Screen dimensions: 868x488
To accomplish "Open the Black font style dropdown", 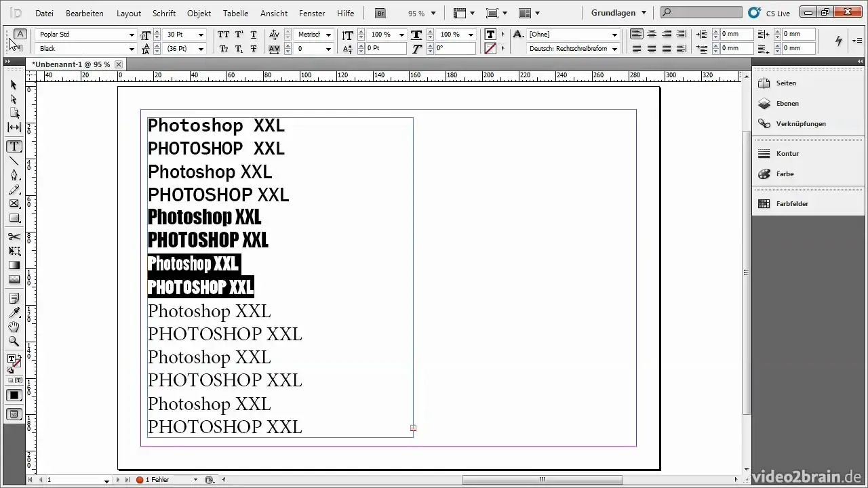I will pyautogui.click(x=132, y=49).
